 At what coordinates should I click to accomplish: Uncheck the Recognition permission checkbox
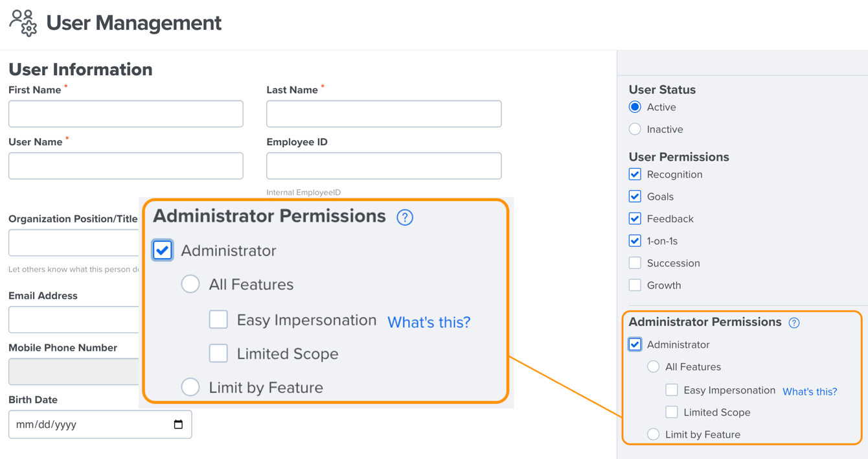[635, 174]
